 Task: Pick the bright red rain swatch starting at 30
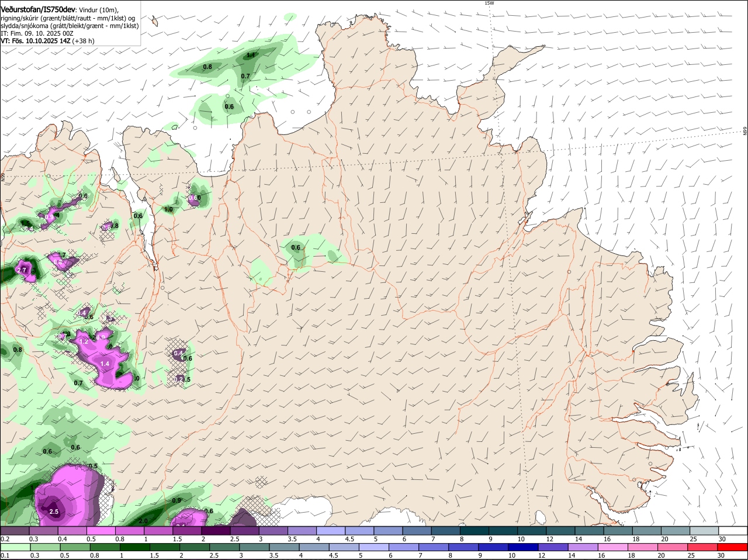[x=732, y=547]
